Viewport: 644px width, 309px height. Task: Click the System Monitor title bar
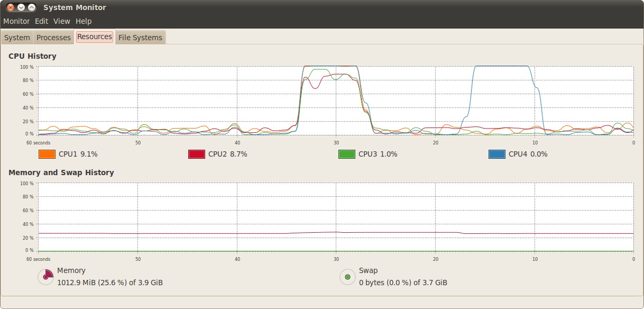pos(317,7)
